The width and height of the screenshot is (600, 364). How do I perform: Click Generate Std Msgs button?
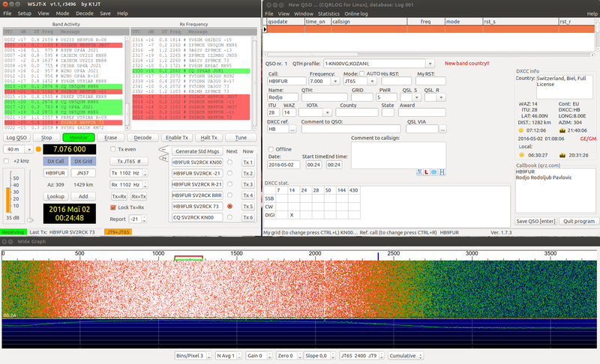197,151
